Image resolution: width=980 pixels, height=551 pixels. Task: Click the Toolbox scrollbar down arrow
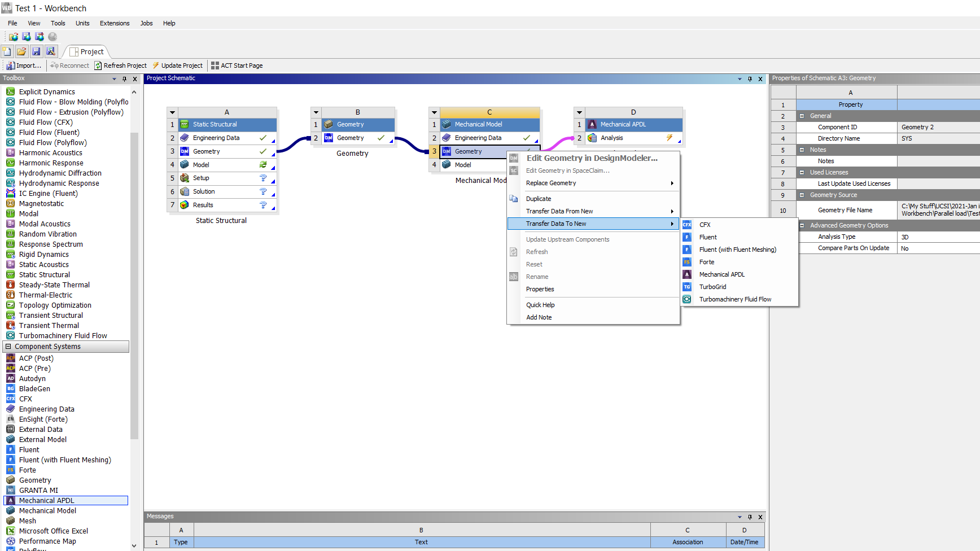134,546
